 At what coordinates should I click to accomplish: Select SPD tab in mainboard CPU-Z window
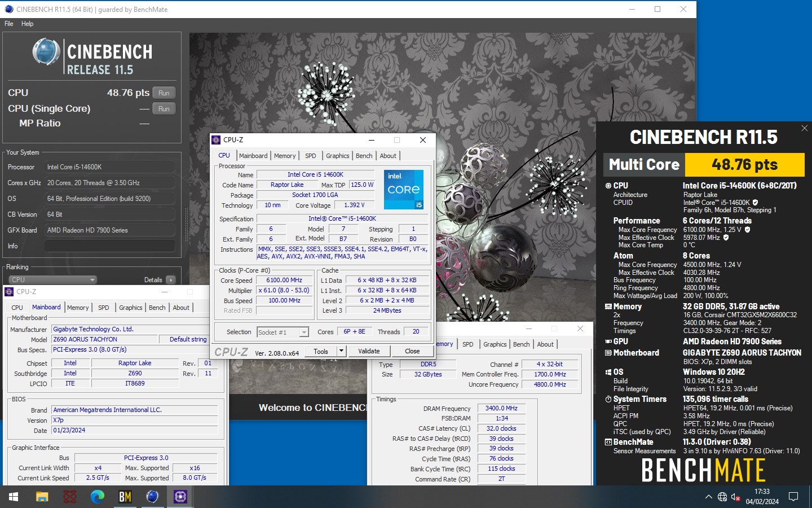tap(104, 308)
